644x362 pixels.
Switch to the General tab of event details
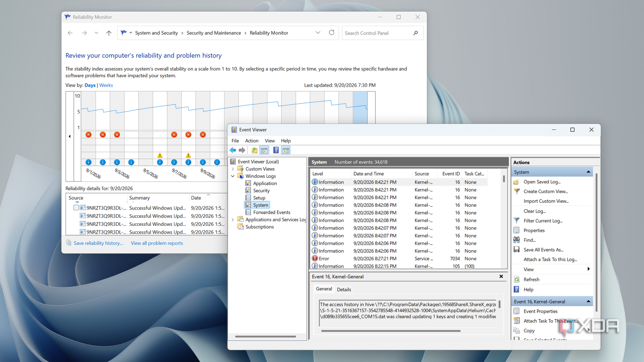point(324,289)
